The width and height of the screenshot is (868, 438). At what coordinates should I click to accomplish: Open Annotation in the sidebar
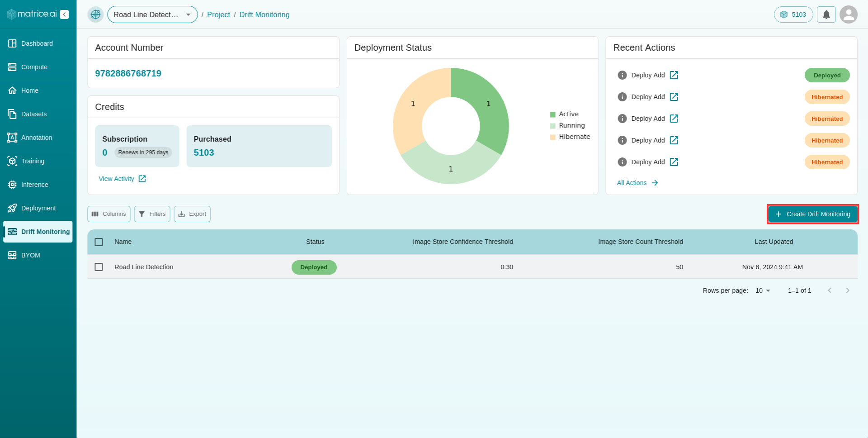(38, 138)
